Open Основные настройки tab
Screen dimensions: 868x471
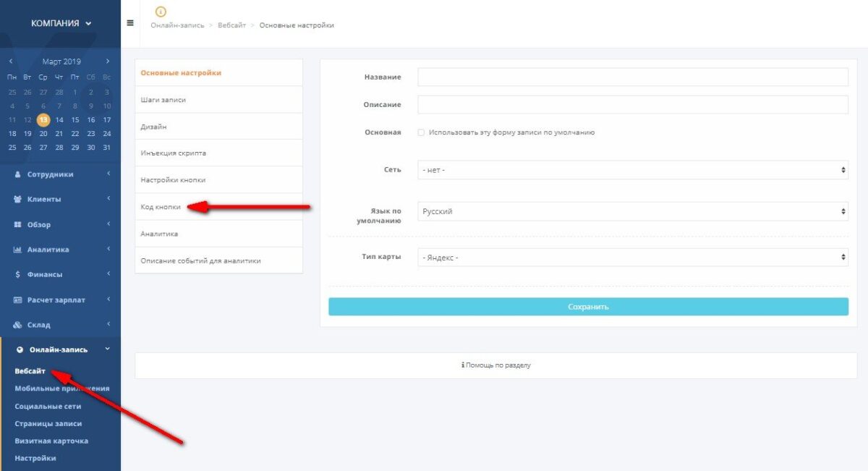point(218,72)
